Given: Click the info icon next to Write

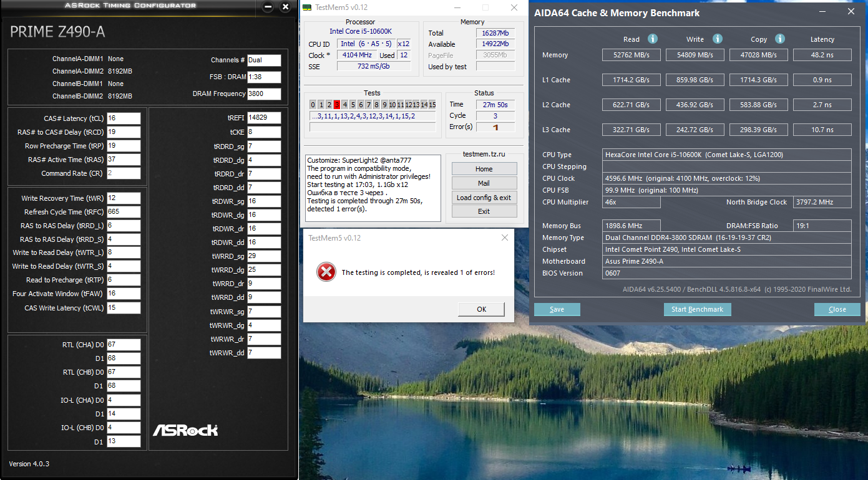Looking at the screenshot, I should [x=718, y=39].
